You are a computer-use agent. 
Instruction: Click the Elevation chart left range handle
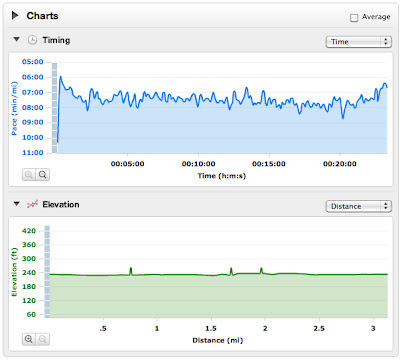[x=47, y=271]
